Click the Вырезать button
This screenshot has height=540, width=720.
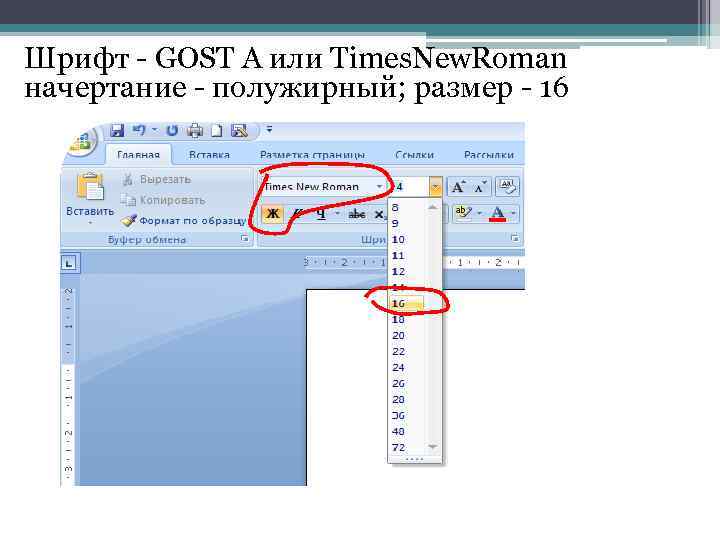click(157, 180)
